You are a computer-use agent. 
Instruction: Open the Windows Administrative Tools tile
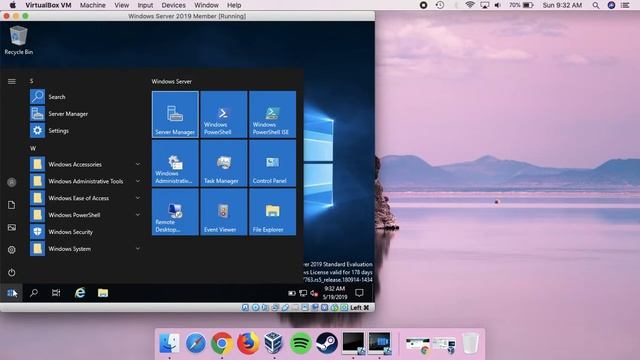175,163
